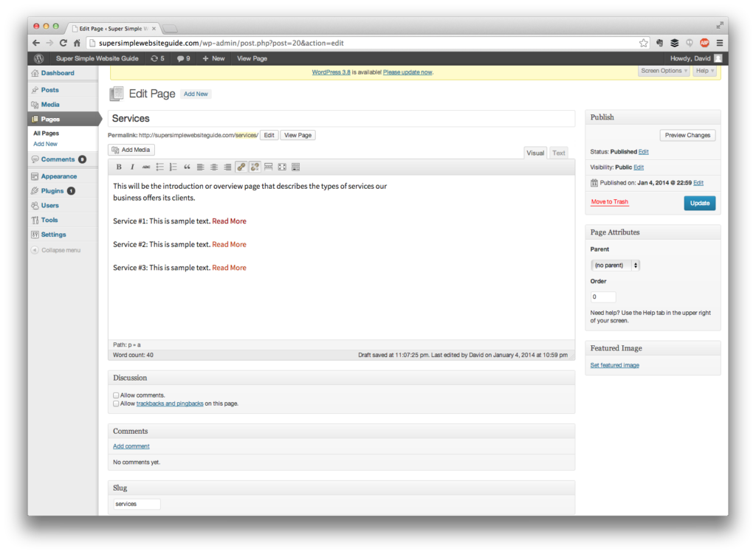Image resolution: width=756 pixels, height=554 pixels.
Task: Click the blue Update button
Action: coord(700,204)
